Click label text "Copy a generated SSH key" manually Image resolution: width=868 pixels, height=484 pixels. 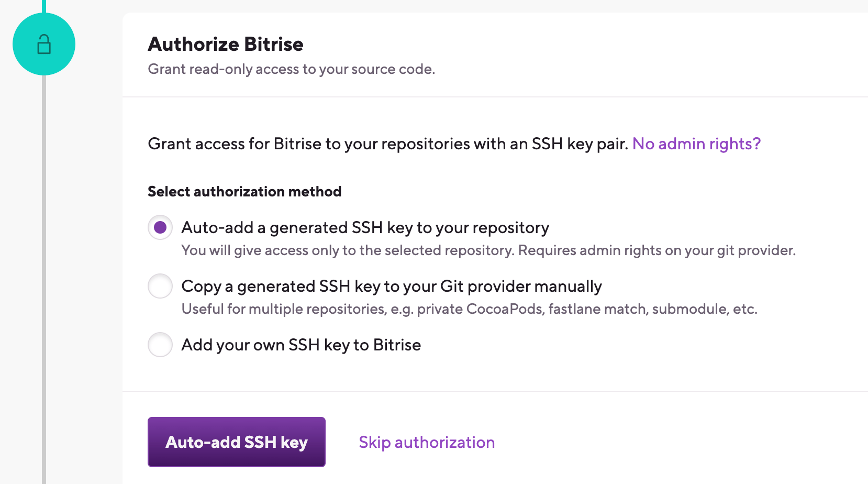pyautogui.click(x=391, y=286)
